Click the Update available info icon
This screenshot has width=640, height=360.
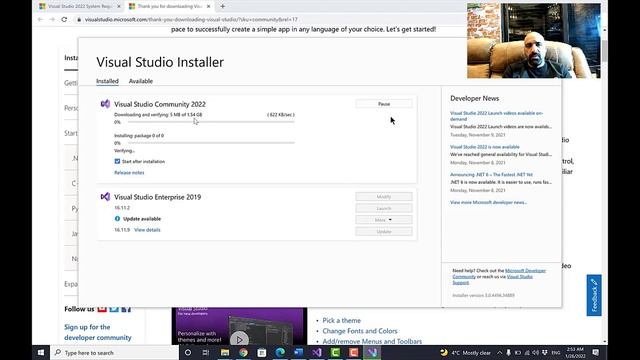117,219
